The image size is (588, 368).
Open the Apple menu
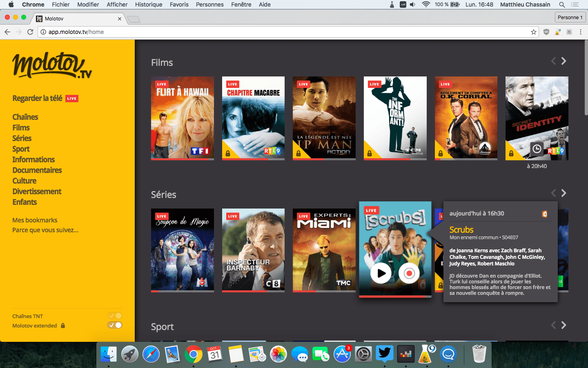(11, 4)
